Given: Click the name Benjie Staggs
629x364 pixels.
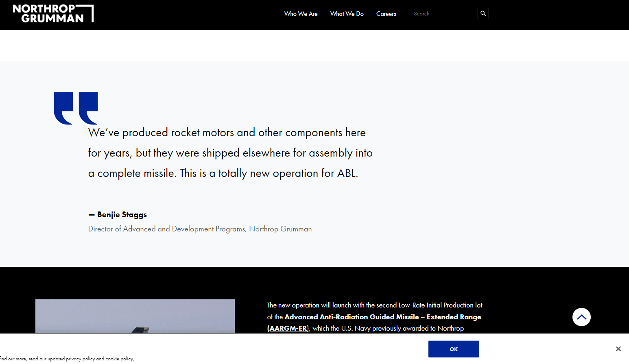Looking at the screenshot, I should pyautogui.click(x=122, y=215).
